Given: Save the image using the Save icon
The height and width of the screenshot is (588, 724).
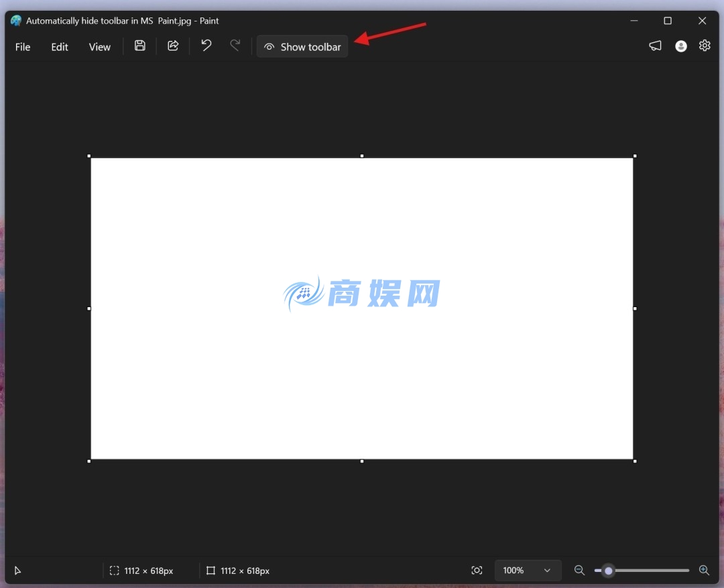Looking at the screenshot, I should pos(139,46).
